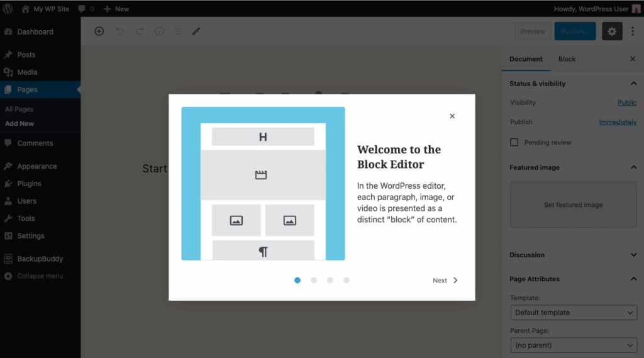This screenshot has width=644, height=358.
Task: Open the Parent Page dropdown
Action: (574, 345)
